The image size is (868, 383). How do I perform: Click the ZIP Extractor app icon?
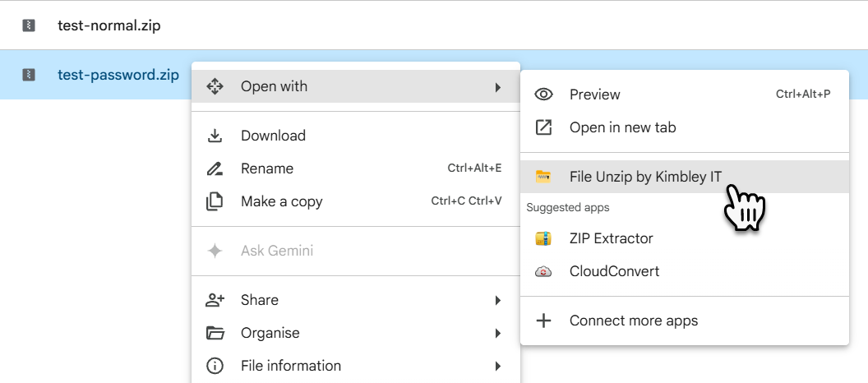(543, 238)
